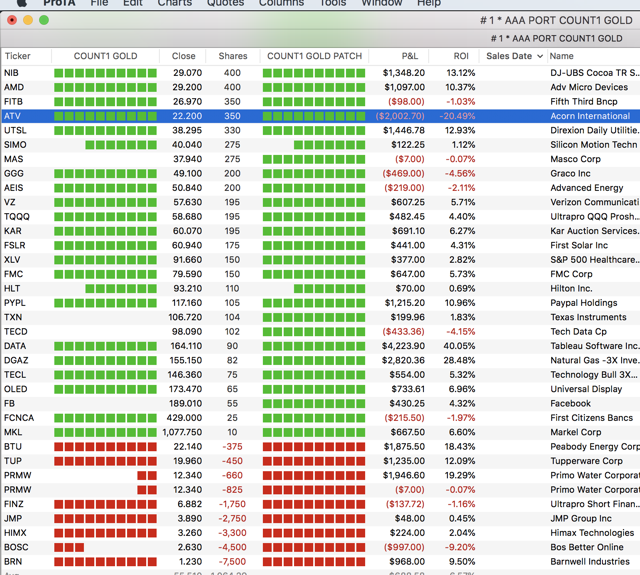
Task: Click the green zoom window button
Action: 44,20
